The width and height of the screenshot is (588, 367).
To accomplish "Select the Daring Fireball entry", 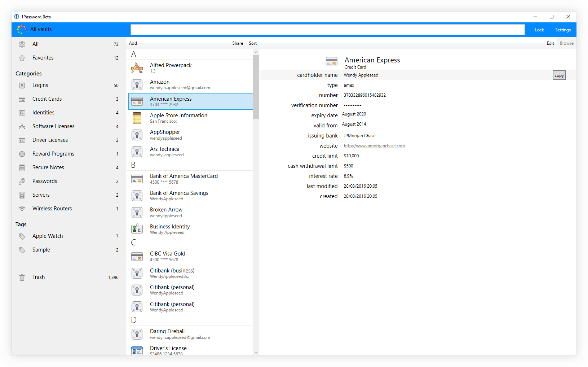I will pos(191,334).
